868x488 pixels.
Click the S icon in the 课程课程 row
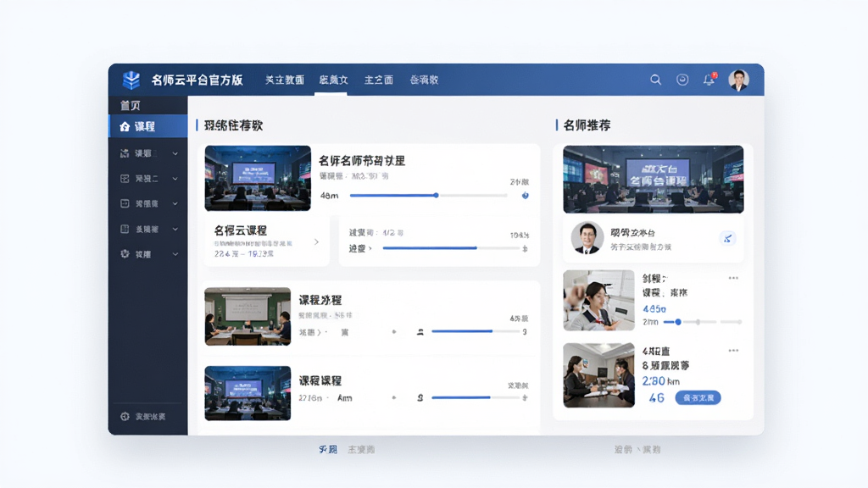point(420,398)
